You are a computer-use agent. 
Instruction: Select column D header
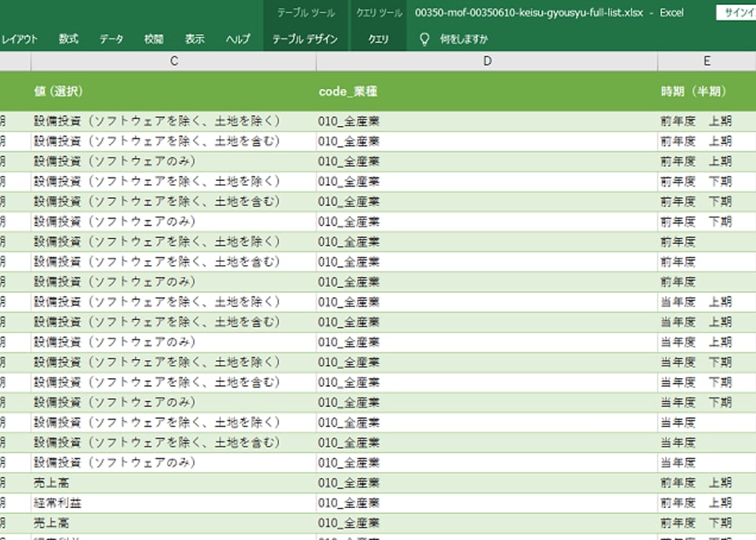(487, 61)
